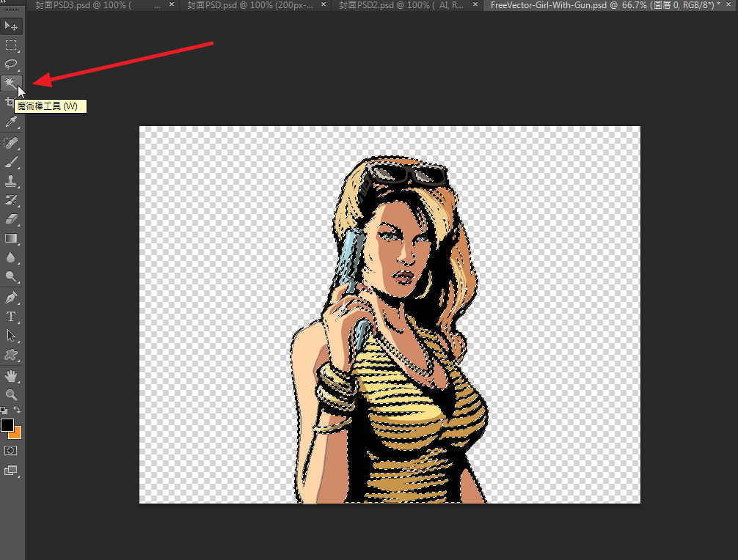Select the Brush tool
The width and height of the screenshot is (738, 560).
pos(11,162)
